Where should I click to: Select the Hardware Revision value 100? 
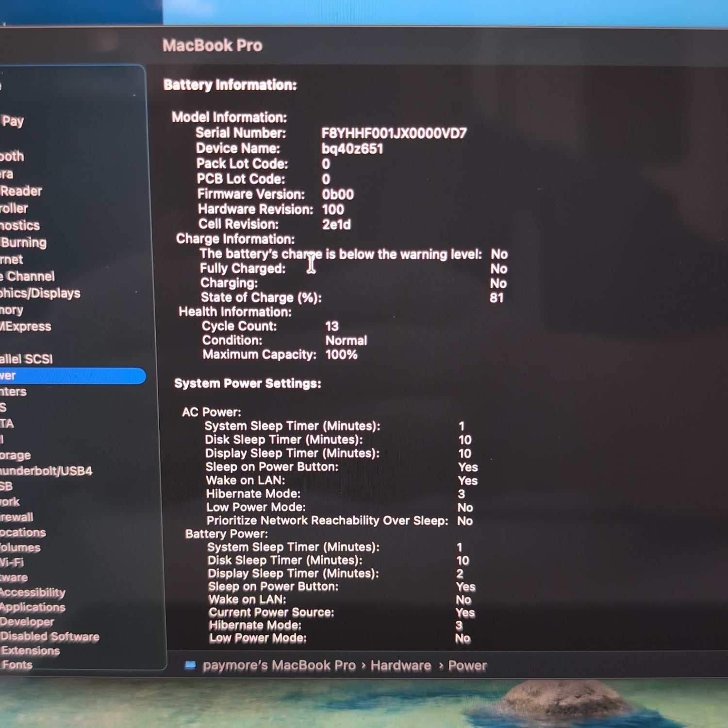tap(333, 210)
